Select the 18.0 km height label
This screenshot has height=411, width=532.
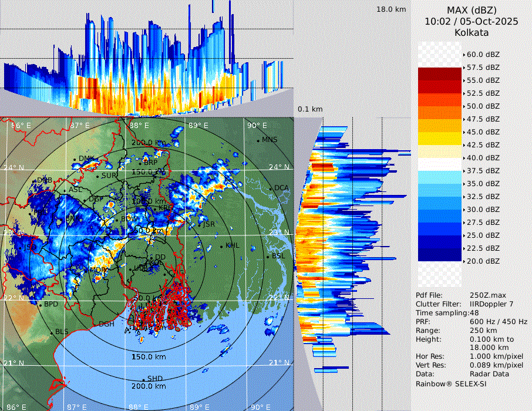[391, 9]
